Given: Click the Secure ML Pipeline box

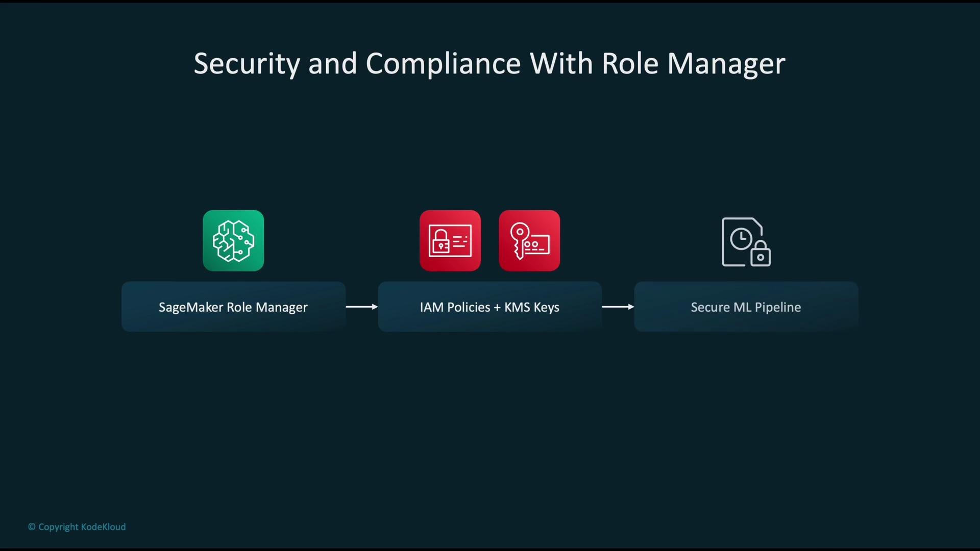Looking at the screenshot, I should (x=746, y=307).
